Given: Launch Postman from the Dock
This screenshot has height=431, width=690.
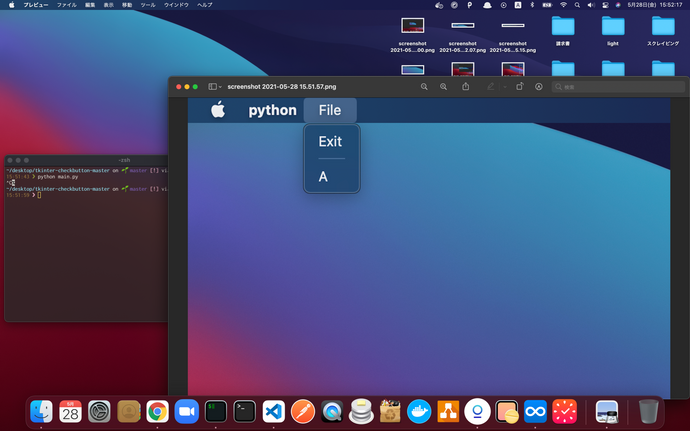Looking at the screenshot, I should (x=303, y=412).
